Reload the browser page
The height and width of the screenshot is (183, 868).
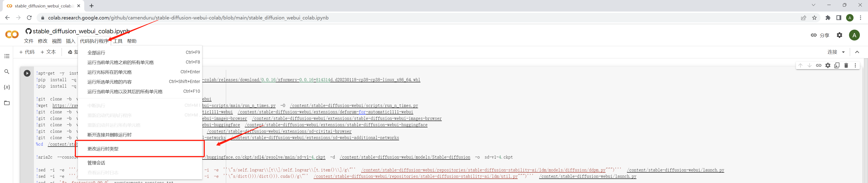(29, 17)
